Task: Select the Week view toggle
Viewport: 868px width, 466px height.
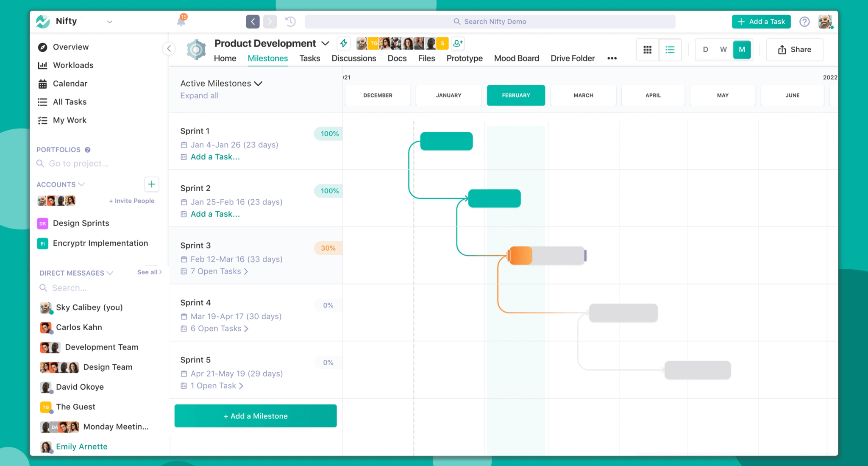Action: [x=723, y=50]
